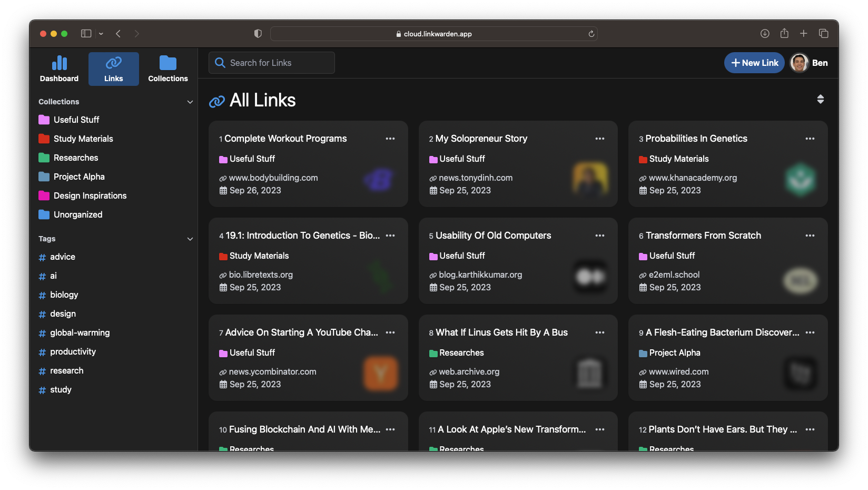Image resolution: width=868 pixels, height=490 pixels.
Task: Click the New Link button
Action: click(x=754, y=63)
